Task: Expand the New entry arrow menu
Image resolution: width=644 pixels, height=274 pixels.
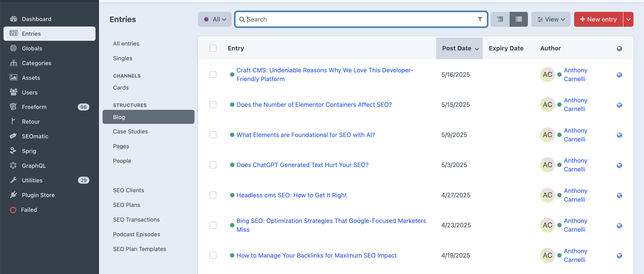Action: [x=628, y=19]
